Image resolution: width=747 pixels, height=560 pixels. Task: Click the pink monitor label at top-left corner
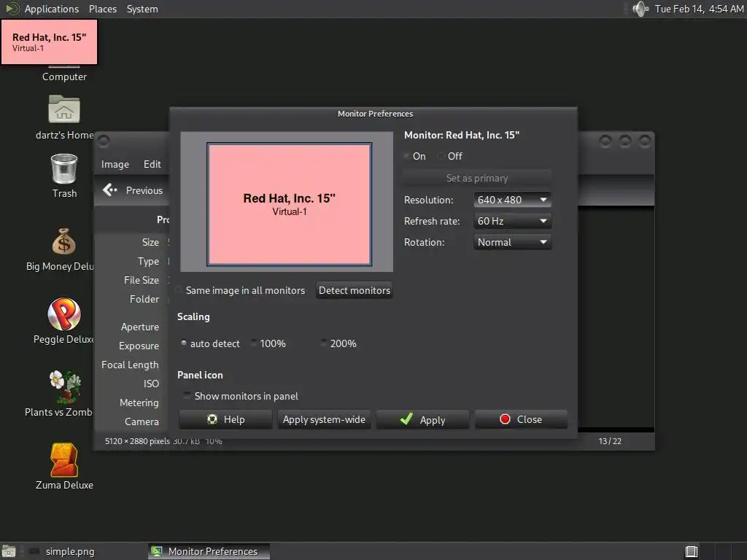[49, 42]
